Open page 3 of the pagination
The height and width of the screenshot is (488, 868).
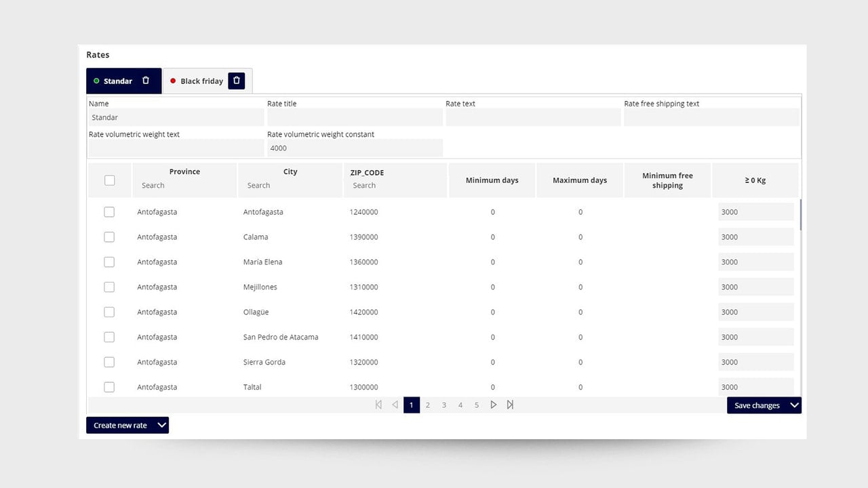tap(444, 405)
